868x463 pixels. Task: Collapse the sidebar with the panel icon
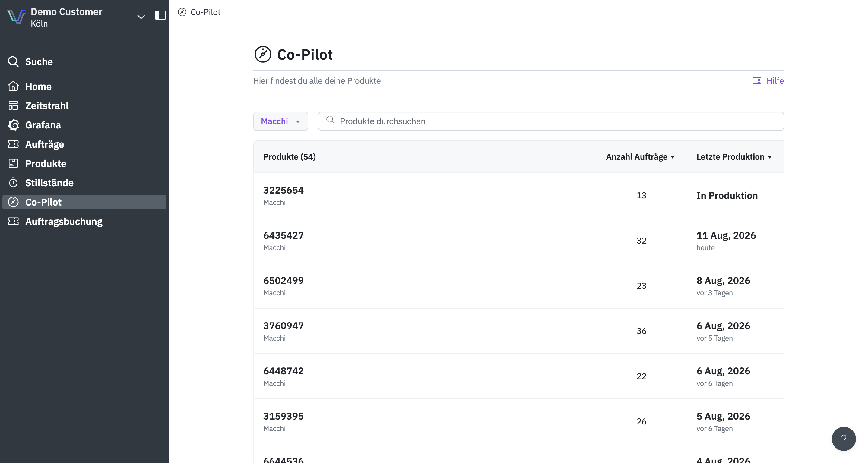click(x=160, y=15)
